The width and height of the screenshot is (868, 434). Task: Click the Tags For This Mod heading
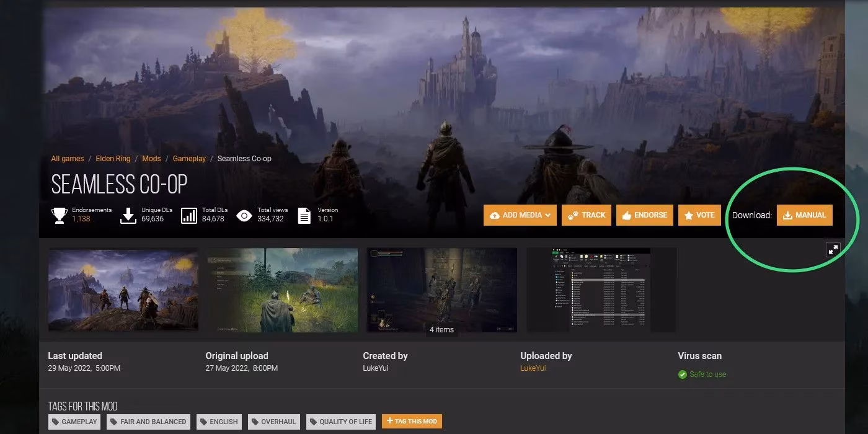coord(83,406)
